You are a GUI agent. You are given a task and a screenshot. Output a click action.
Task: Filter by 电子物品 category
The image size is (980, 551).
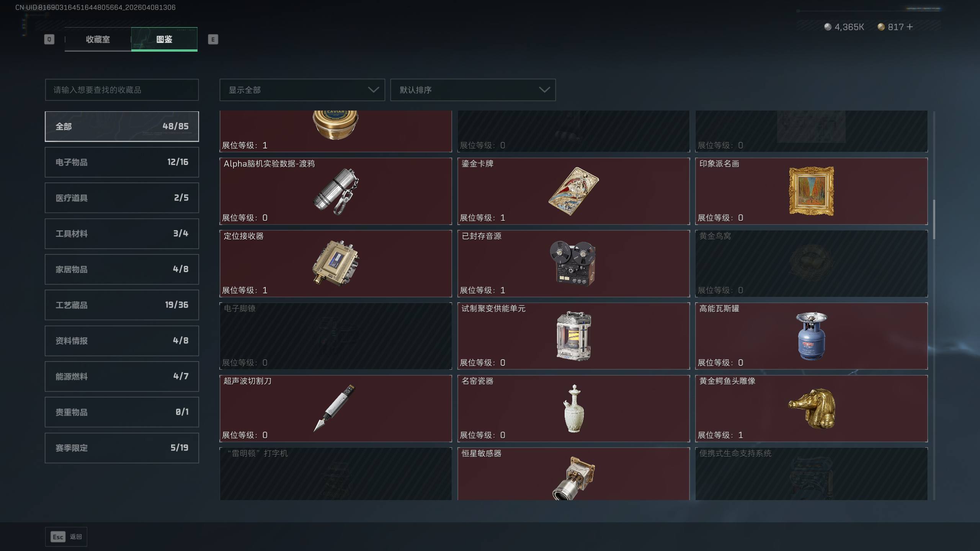(122, 162)
